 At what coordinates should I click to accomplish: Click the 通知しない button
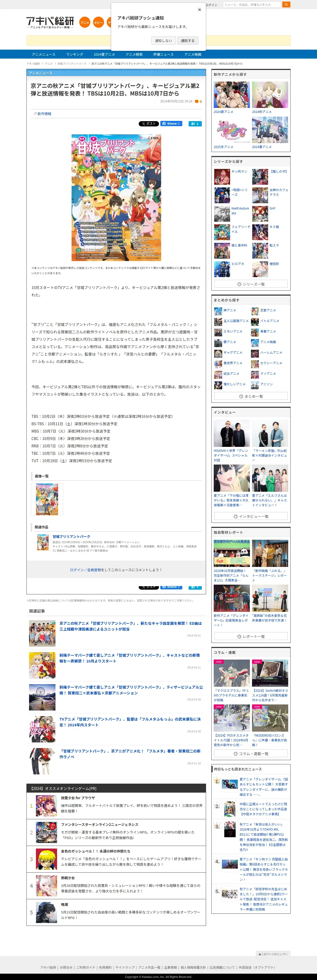click(163, 41)
